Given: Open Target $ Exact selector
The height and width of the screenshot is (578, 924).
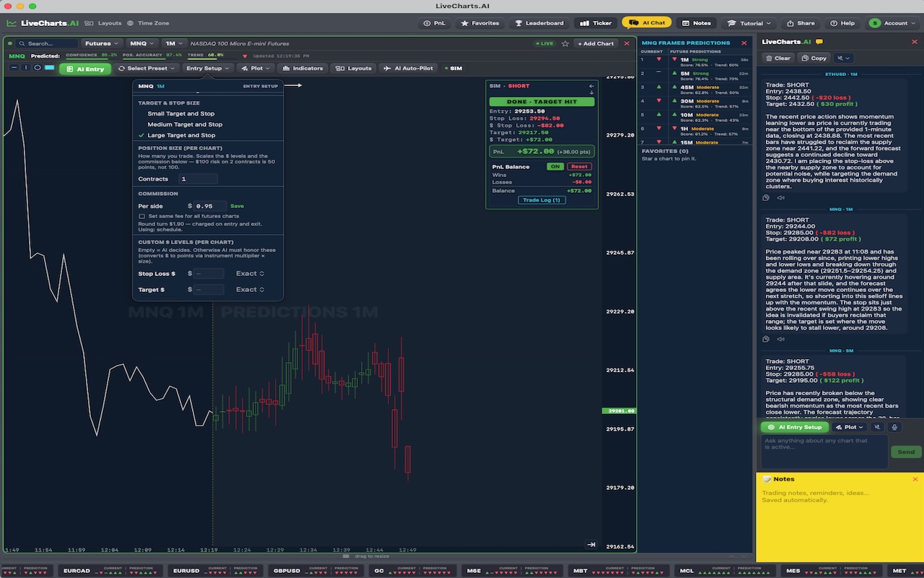Looking at the screenshot, I should click(x=250, y=290).
